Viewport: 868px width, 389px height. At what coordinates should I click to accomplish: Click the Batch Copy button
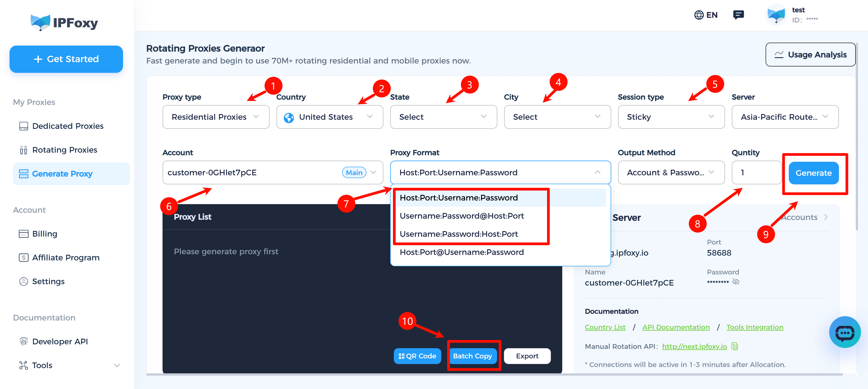472,356
